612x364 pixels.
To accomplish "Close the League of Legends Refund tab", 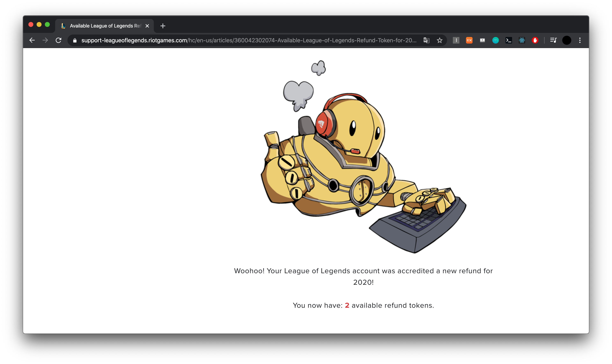I will 147,26.
